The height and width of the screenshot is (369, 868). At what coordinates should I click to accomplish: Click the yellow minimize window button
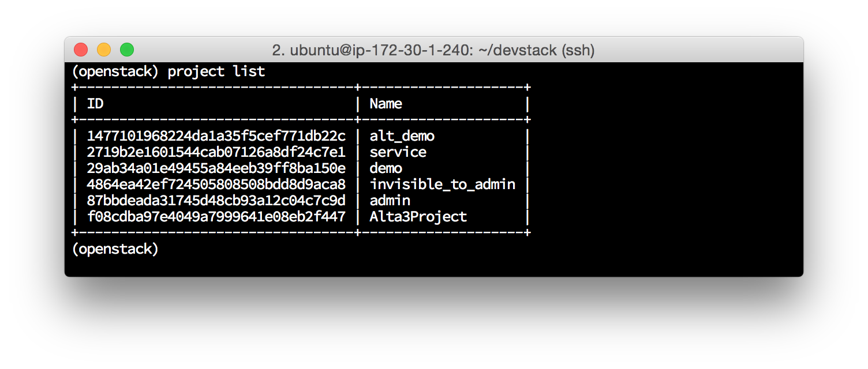[x=104, y=50]
